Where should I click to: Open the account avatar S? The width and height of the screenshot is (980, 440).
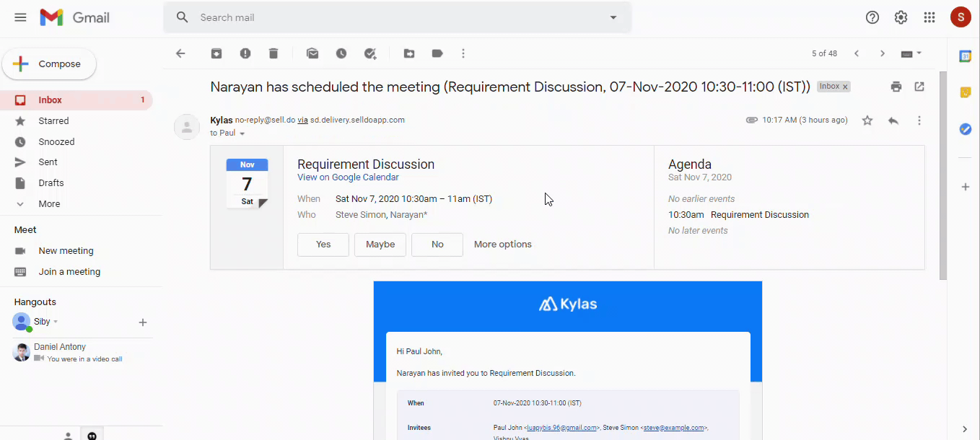point(961,17)
